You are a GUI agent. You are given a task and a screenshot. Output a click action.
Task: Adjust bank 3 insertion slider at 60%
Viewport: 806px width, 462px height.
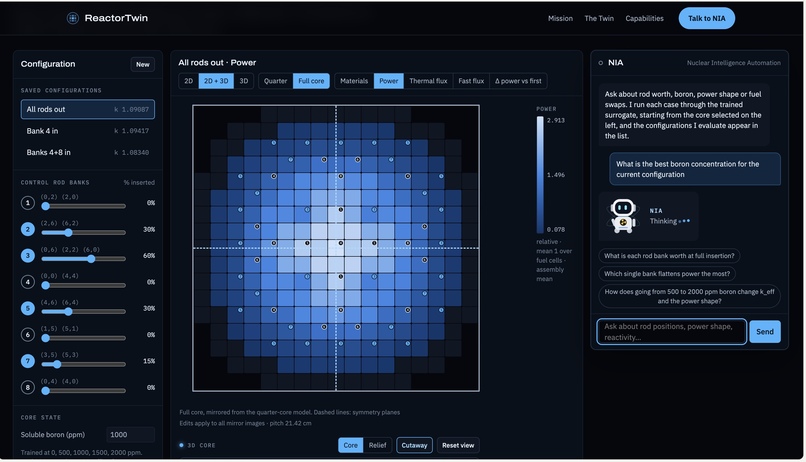[x=83, y=258]
